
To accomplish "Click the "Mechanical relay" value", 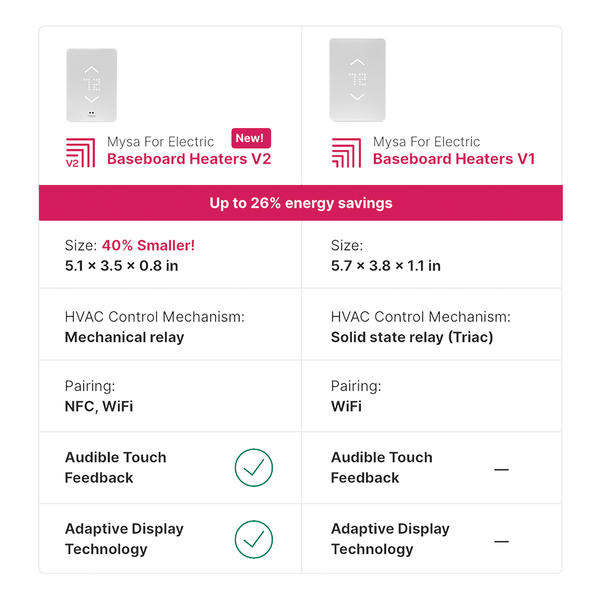I will (x=124, y=338).
